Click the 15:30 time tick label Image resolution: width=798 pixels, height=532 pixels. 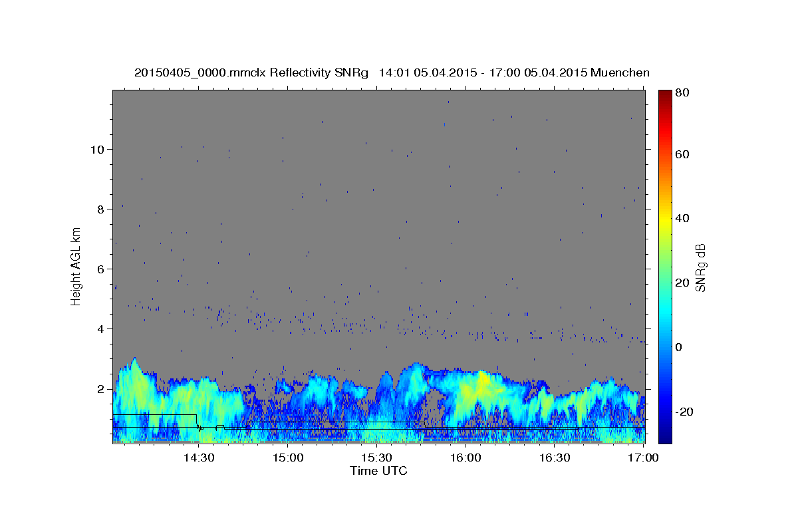[377, 458]
